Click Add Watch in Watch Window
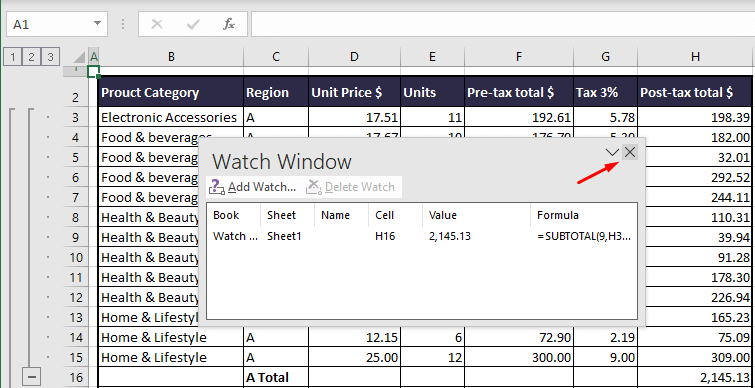Viewport: 755px width, 388px height. tap(252, 187)
